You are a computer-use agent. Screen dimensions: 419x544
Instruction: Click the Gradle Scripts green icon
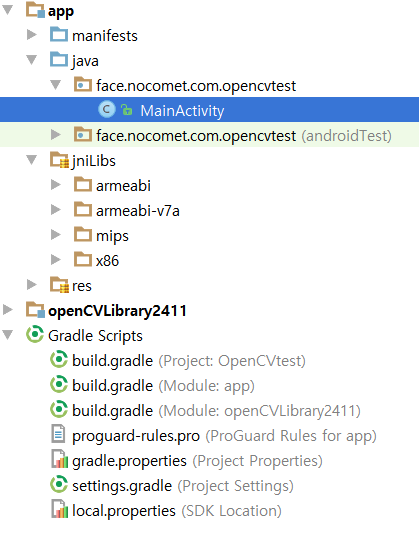click(x=35, y=334)
